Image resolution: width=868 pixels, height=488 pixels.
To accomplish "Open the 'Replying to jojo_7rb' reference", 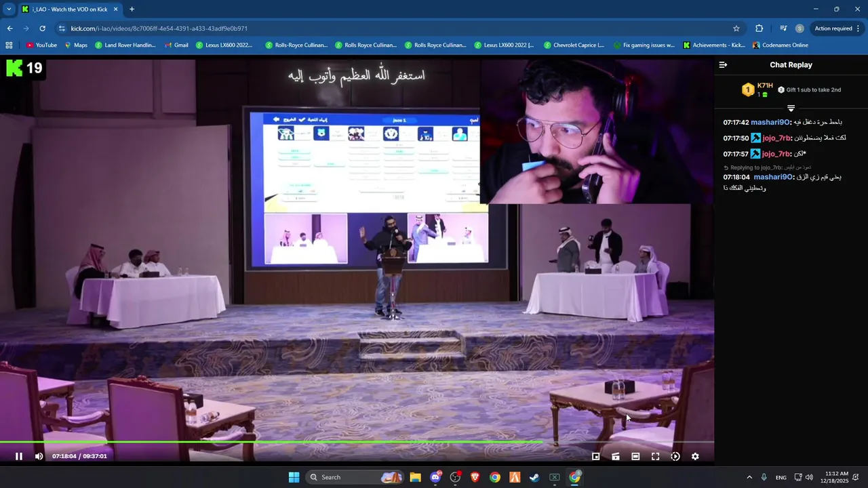I will (x=768, y=167).
